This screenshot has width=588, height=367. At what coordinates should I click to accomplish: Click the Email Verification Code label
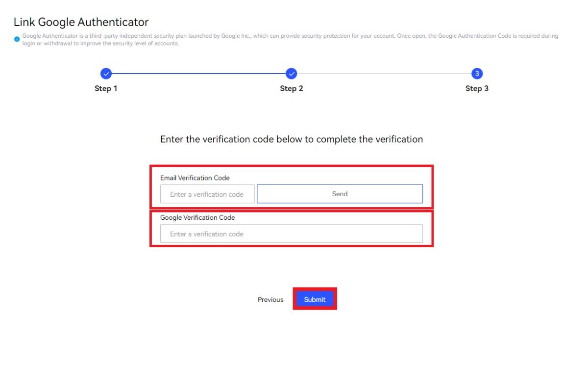tap(195, 178)
